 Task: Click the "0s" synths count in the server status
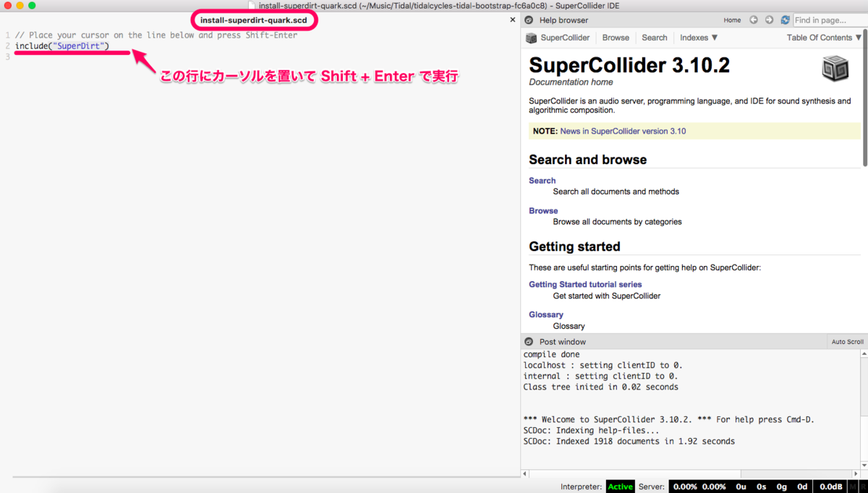[761, 486]
